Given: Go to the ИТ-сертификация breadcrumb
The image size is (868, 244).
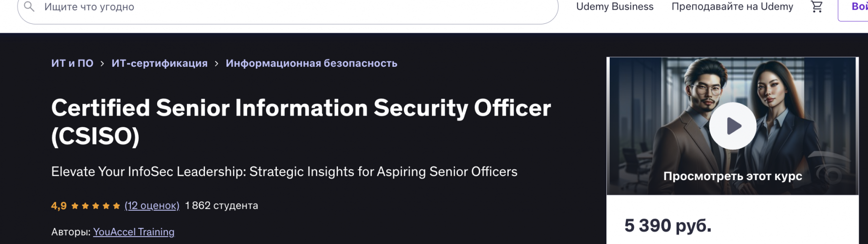Looking at the screenshot, I should pos(159,63).
